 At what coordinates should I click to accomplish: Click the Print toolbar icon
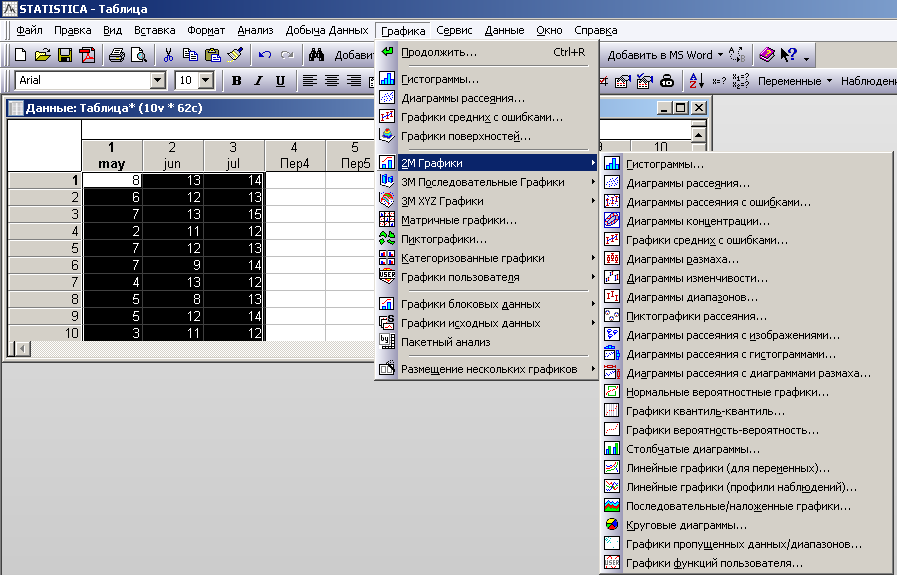tap(117, 55)
